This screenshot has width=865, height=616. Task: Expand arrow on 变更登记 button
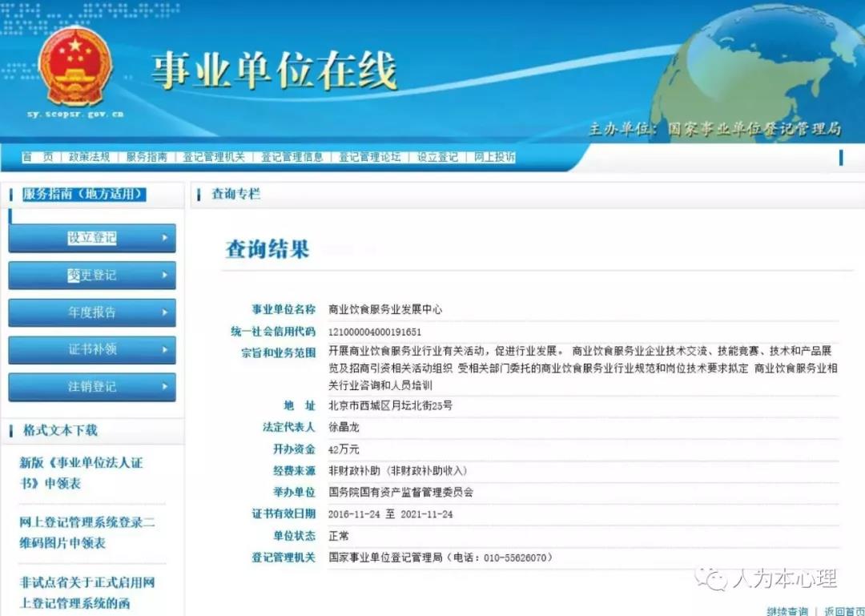(x=164, y=275)
